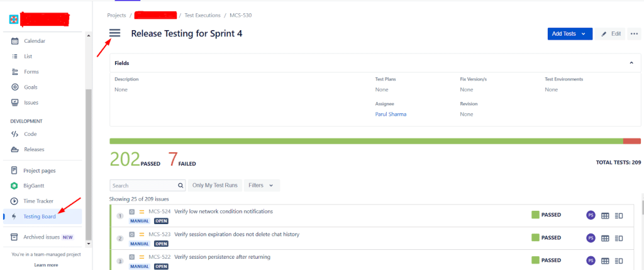Viewport: 644px width, 270px height.
Task: Click the Goals target icon
Action: (15, 87)
